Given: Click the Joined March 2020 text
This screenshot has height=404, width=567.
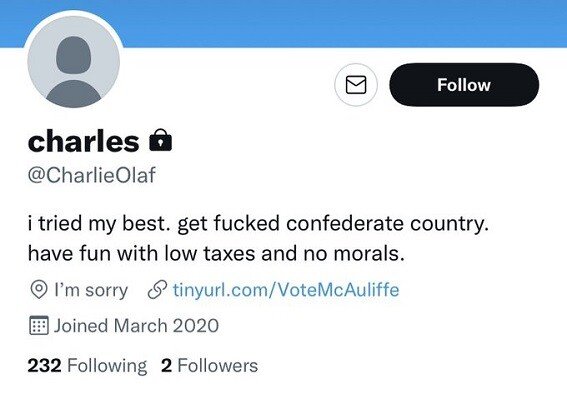Looking at the screenshot, I should tap(136, 326).
